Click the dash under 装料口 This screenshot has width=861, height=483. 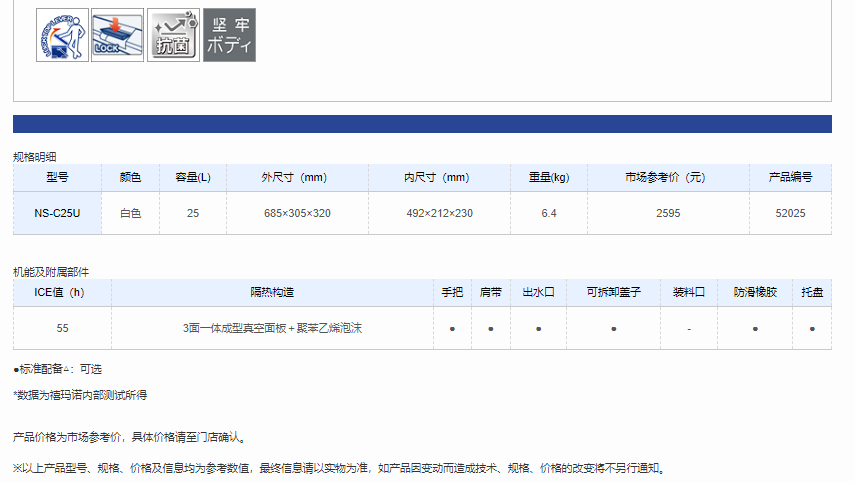(689, 329)
